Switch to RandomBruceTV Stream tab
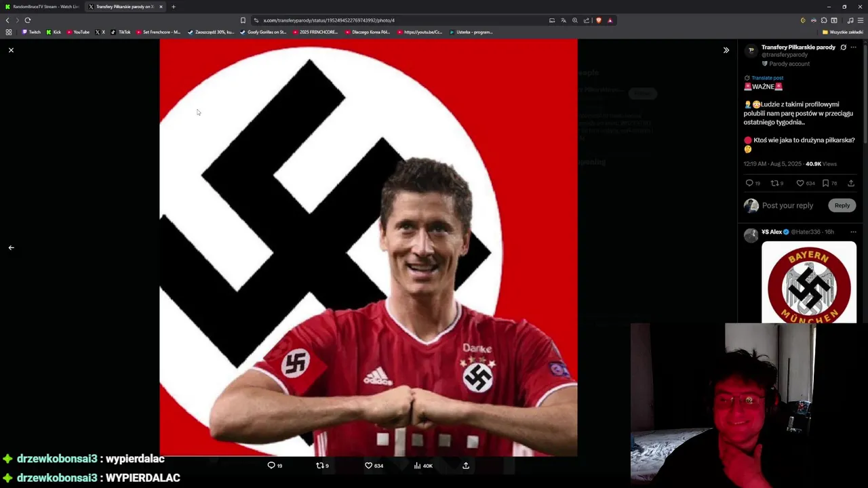 tap(42, 7)
